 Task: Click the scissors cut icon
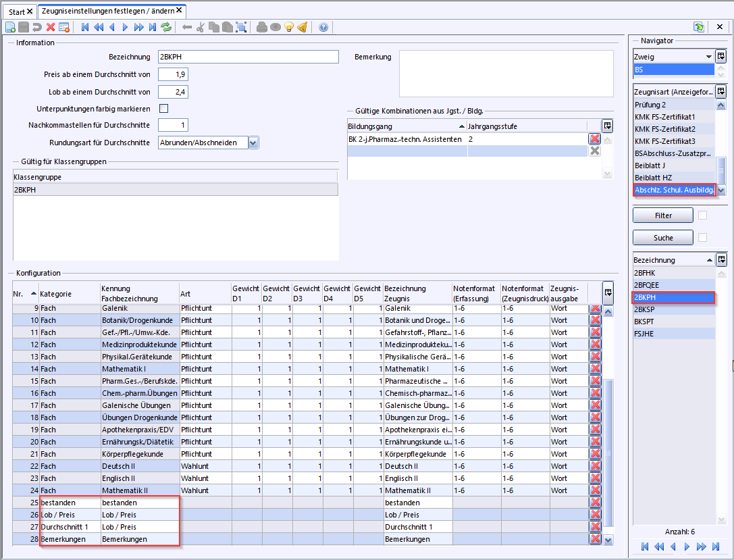pos(201,27)
